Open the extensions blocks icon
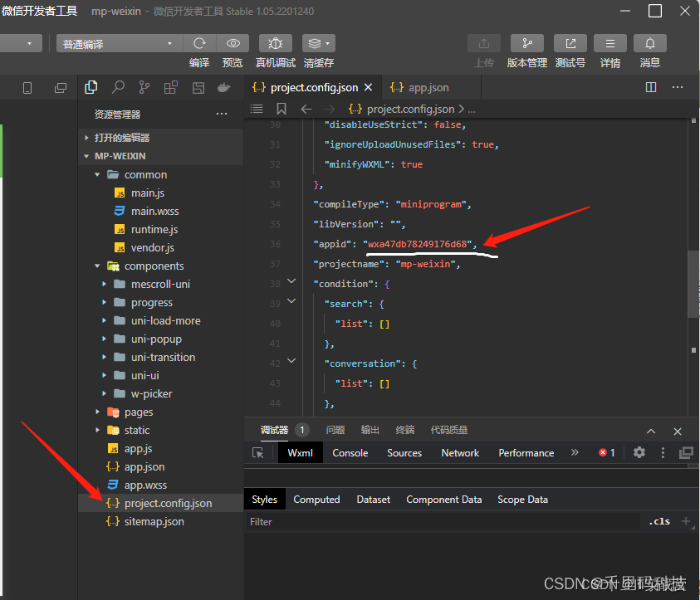This screenshot has width=700, height=600. coord(170,87)
